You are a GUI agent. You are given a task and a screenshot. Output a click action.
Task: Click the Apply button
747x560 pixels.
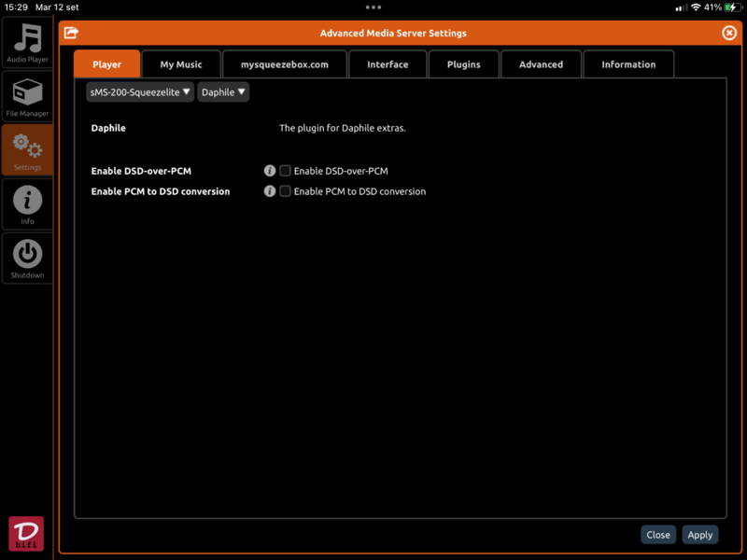tap(699, 535)
